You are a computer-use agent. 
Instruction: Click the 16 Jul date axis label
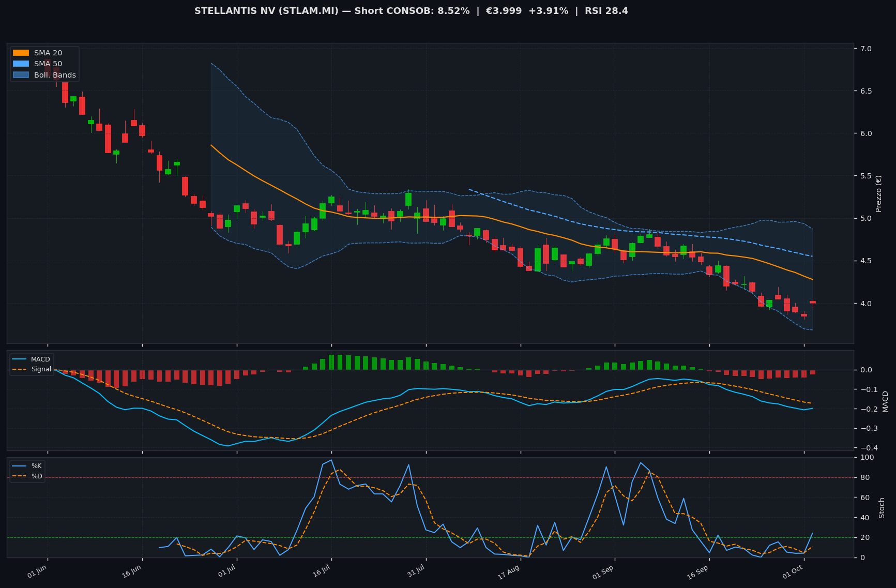pyautogui.click(x=321, y=571)
